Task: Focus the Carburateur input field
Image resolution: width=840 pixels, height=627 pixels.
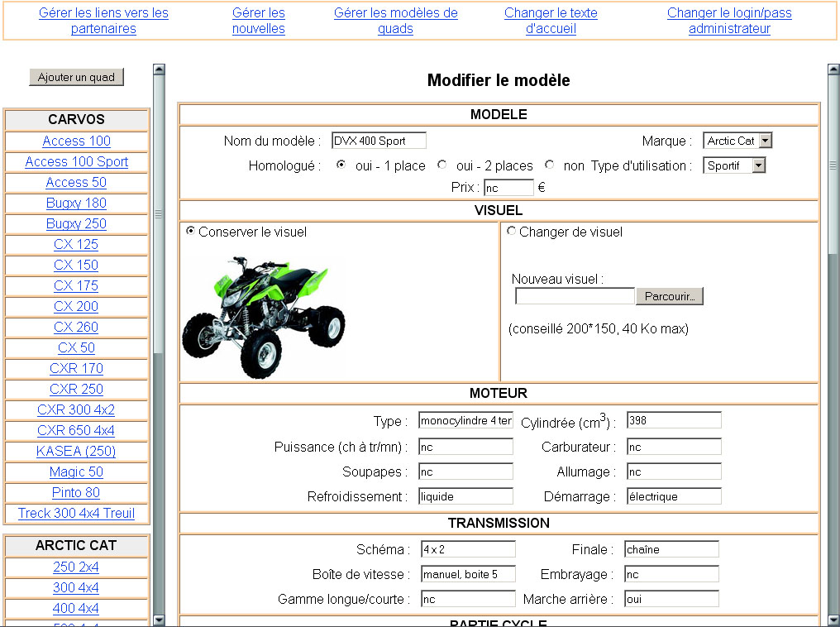Action: [x=674, y=447]
